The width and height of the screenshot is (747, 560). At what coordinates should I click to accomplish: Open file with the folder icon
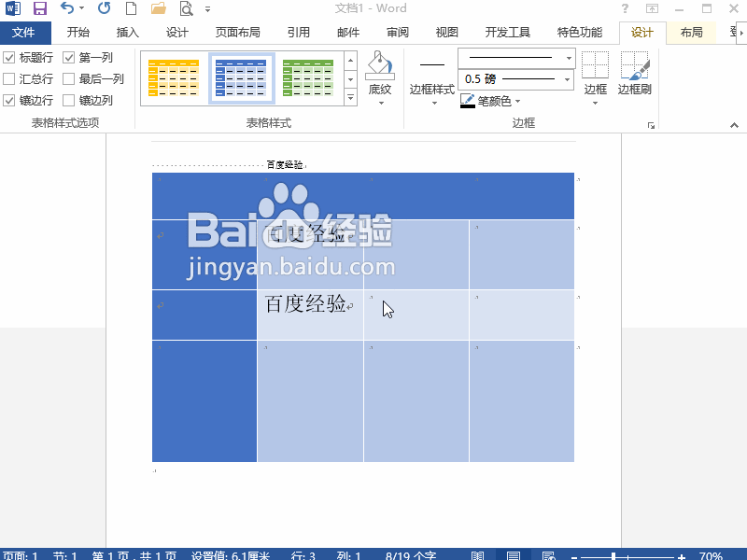pyautogui.click(x=159, y=8)
